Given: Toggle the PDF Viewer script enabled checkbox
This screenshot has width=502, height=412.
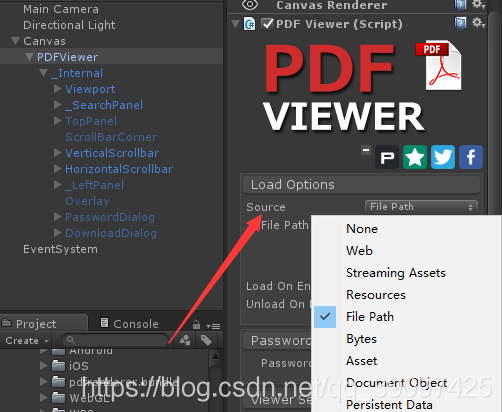Looking at the screenshot, I should pyautogui.click(x=267, y=24).
